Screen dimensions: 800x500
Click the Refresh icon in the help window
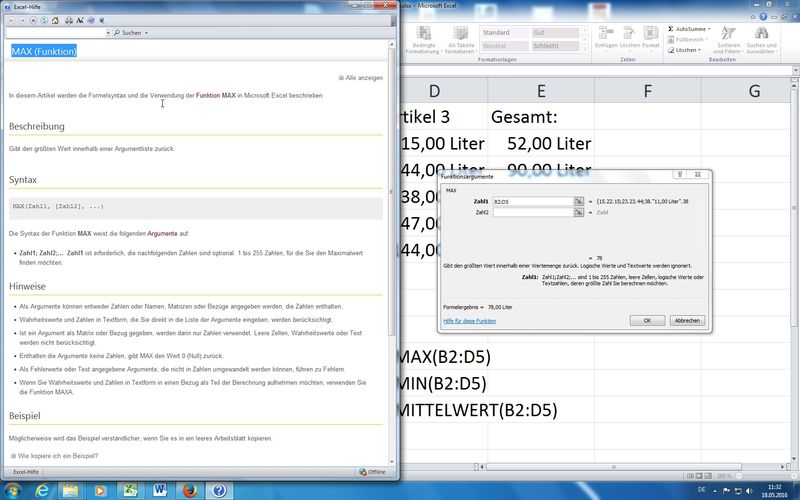pyautogui.click(x=46, y=19)
